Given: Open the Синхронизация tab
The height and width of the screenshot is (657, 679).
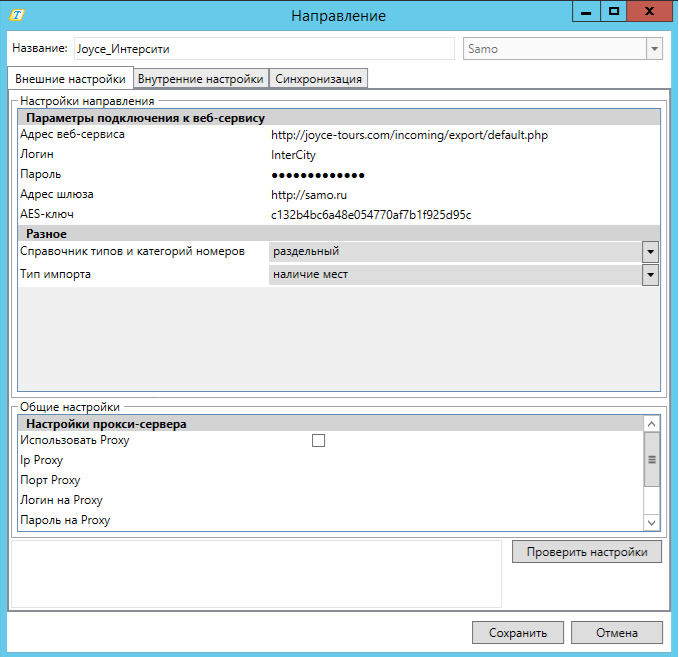Looking at the screenshot, I should [x=319, y=79].
